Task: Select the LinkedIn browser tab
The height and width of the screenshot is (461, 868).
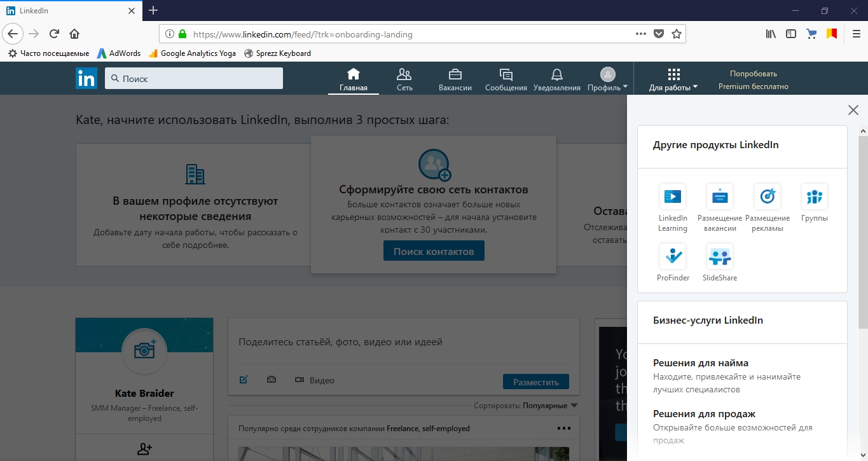Action: click(70, 11)
